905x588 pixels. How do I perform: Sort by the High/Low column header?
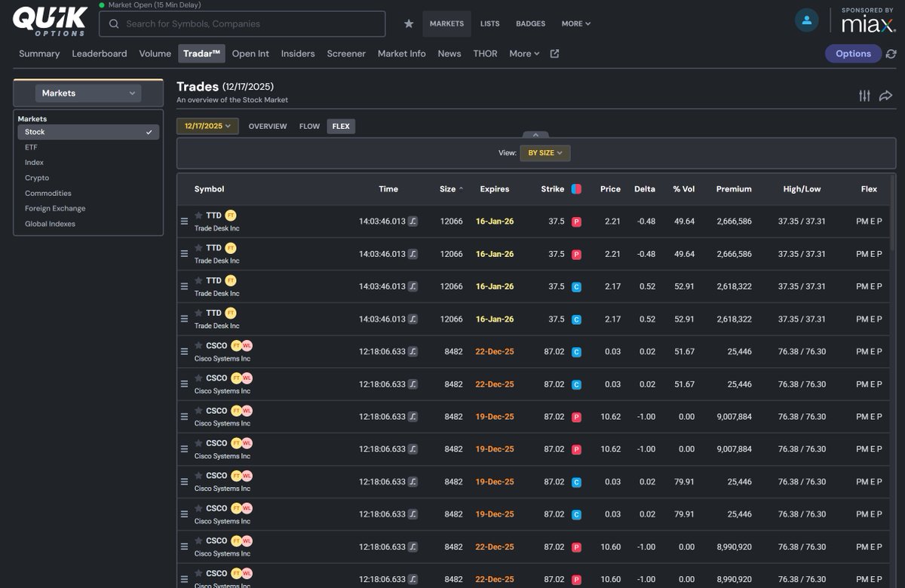coord(802,189)
